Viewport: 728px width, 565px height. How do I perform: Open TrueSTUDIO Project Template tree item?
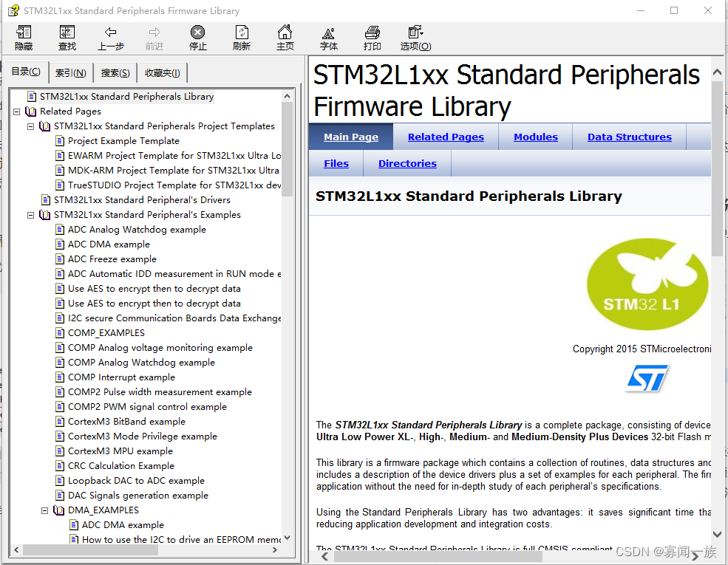coord(174,185)
